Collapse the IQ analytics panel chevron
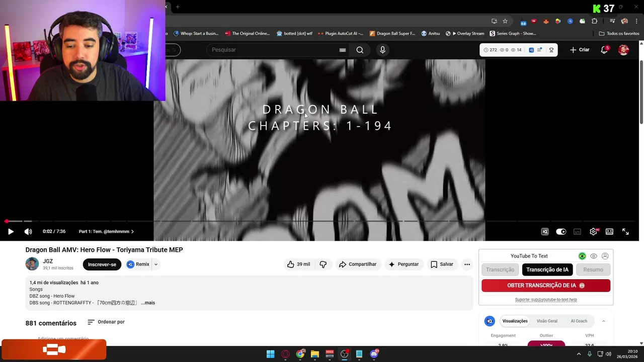The image size is (644, 362). pyautogui.click(x=603, y=321)
